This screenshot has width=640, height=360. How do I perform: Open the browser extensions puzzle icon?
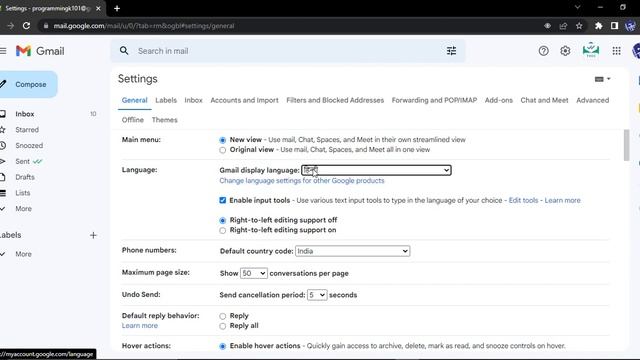(598, 26)
